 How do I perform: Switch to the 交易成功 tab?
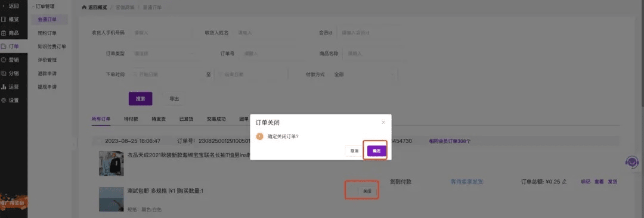coord(216,119)
